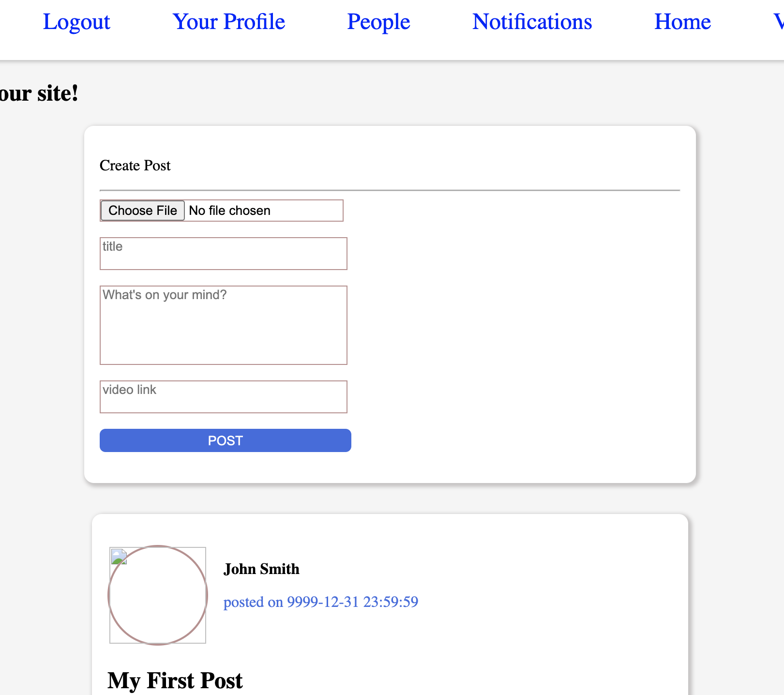
Task: Click the 'our site!' welcome heading
Action: 39,93
